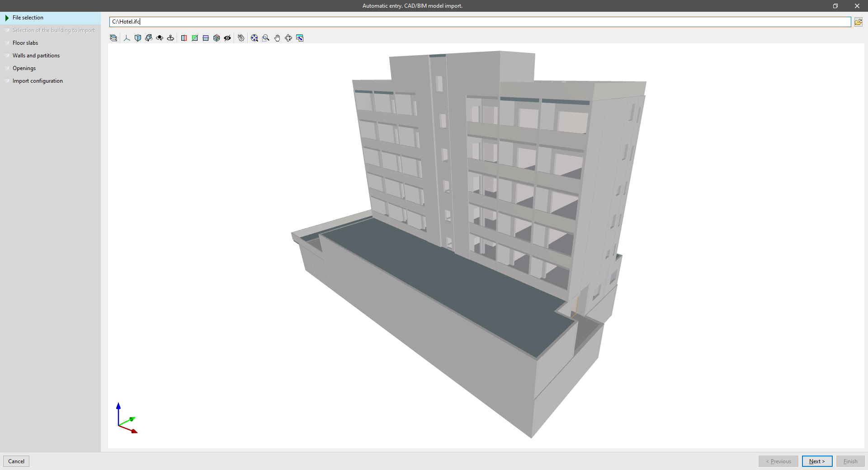Screen dimensions: 868x470
Task: Click the zoom to fit icon
Action: click(x=254, y=38)
